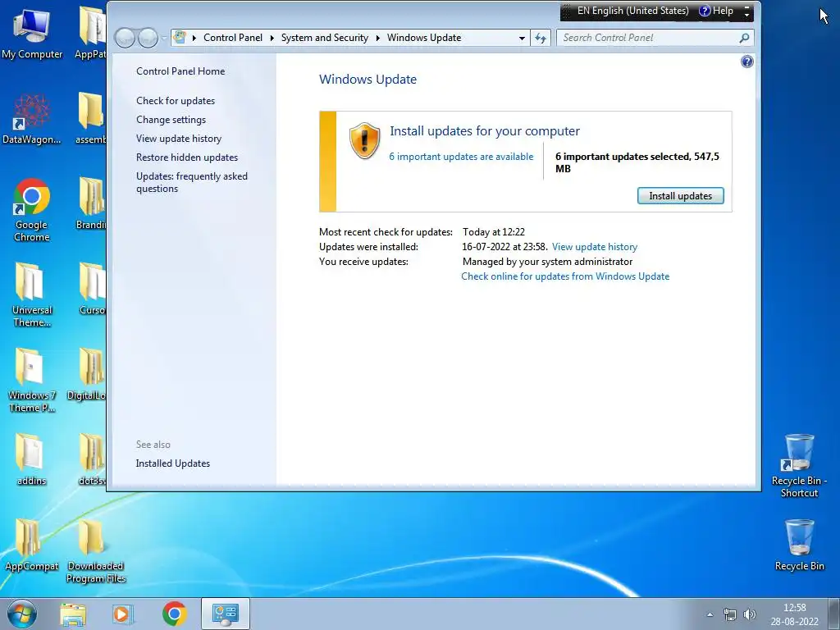Open Installed Updates under See also

(172, 463)
